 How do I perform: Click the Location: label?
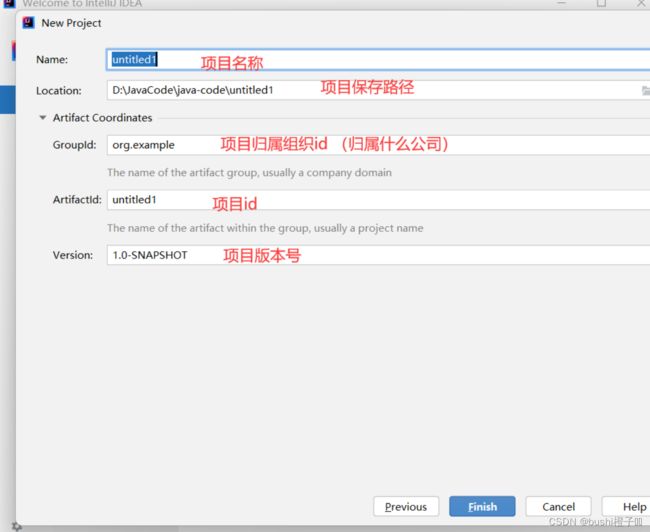[59, 90]
